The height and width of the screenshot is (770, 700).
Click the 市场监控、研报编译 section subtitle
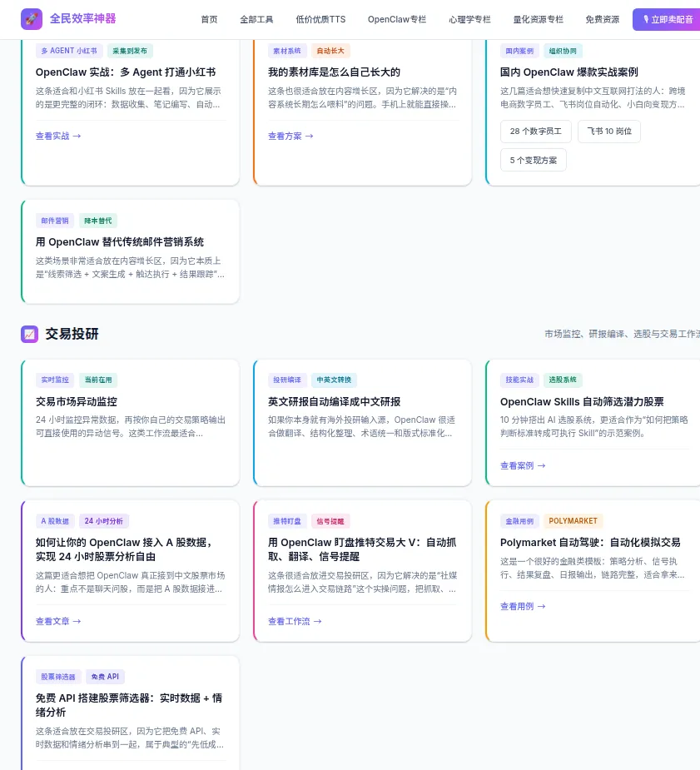622,335
